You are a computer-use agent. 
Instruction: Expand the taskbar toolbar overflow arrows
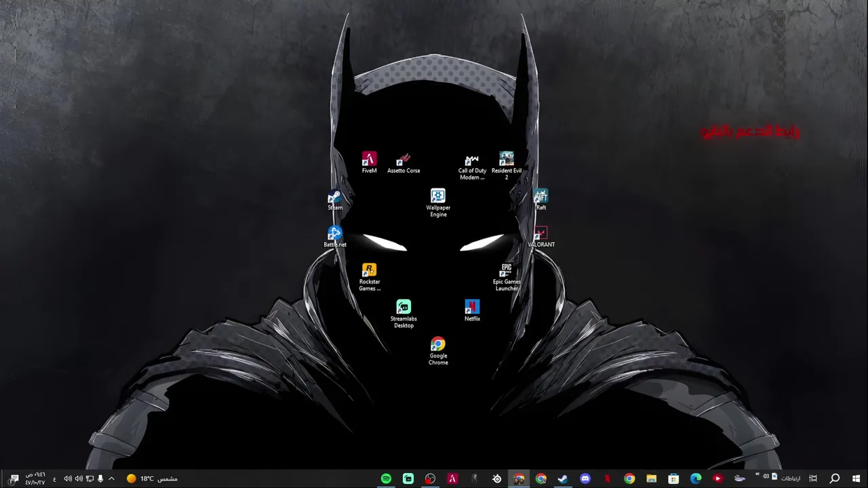pyautogui.click(x=757, y=474)
